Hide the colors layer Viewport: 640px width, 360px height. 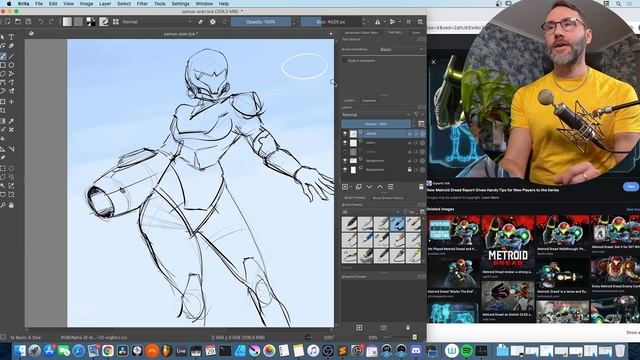[345, 143]
